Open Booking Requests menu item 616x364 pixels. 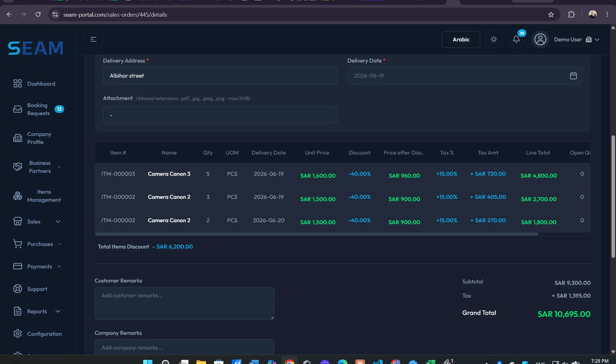point(39,109)
